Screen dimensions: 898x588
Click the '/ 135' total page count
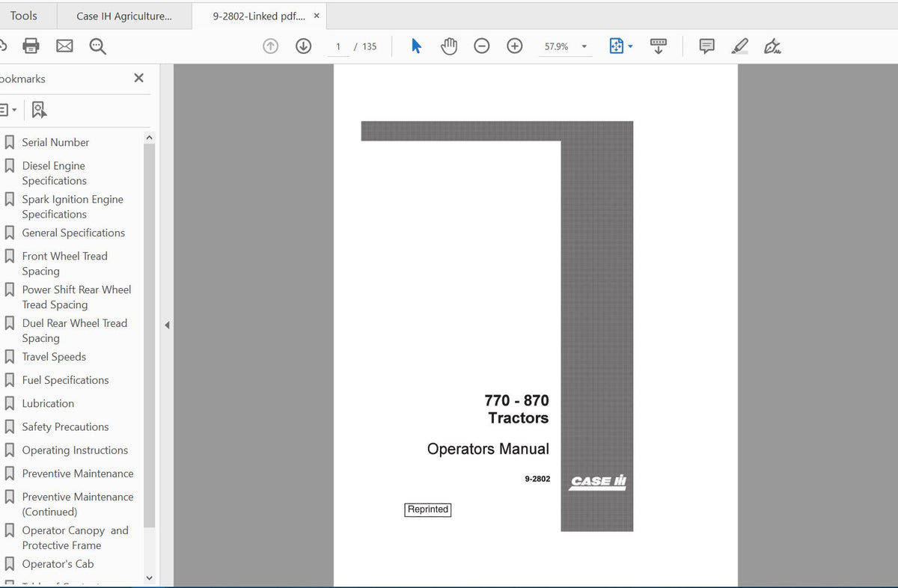coord(365,46)
